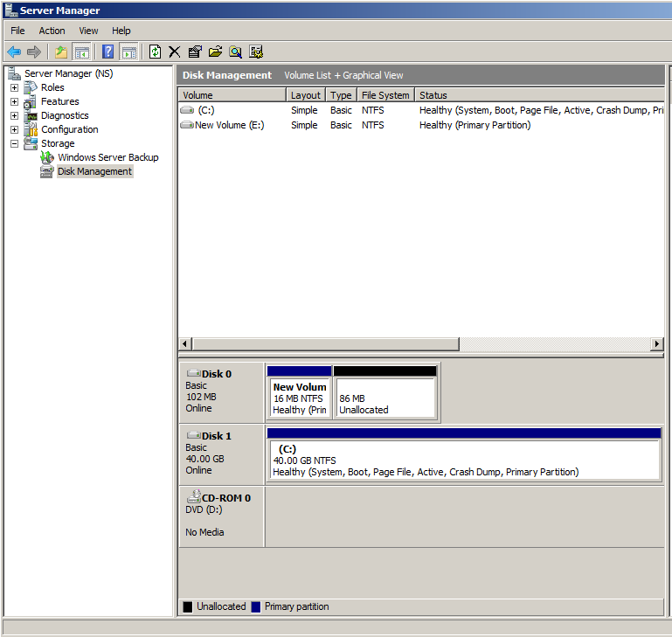Click the Open folder toolbar icon
Screen dimensions: 672x637
coord(215,52)
